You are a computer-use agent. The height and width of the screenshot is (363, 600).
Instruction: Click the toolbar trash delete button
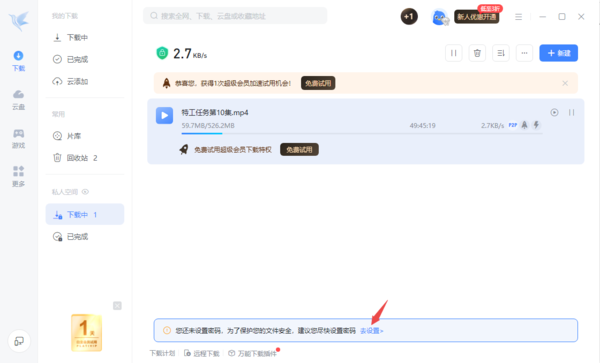[x=477, y=53]
